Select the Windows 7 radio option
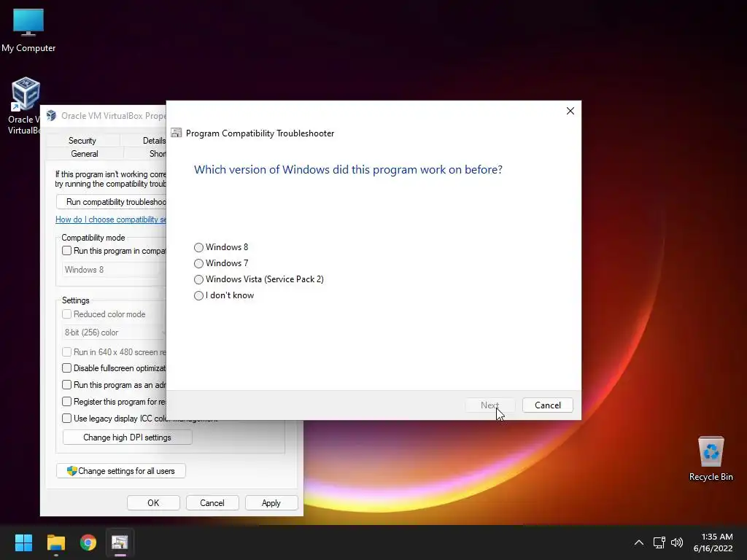Screen dimensions: 747x560 [198, 263]
